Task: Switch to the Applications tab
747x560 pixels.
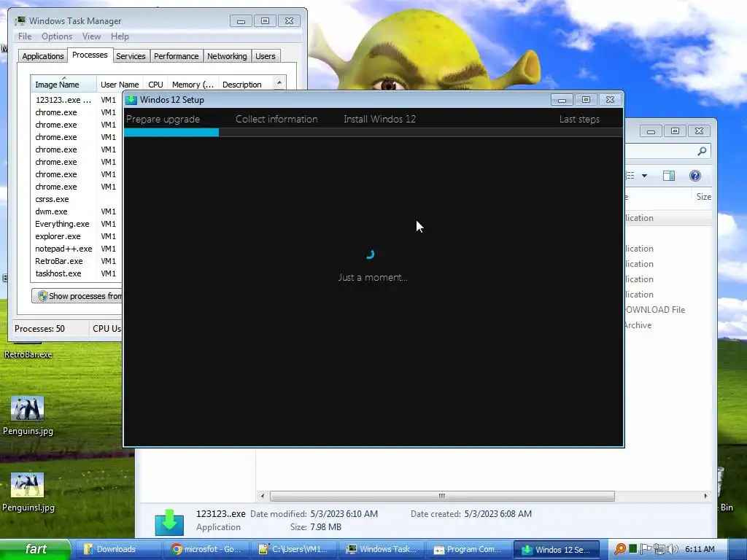Action: 43,56
